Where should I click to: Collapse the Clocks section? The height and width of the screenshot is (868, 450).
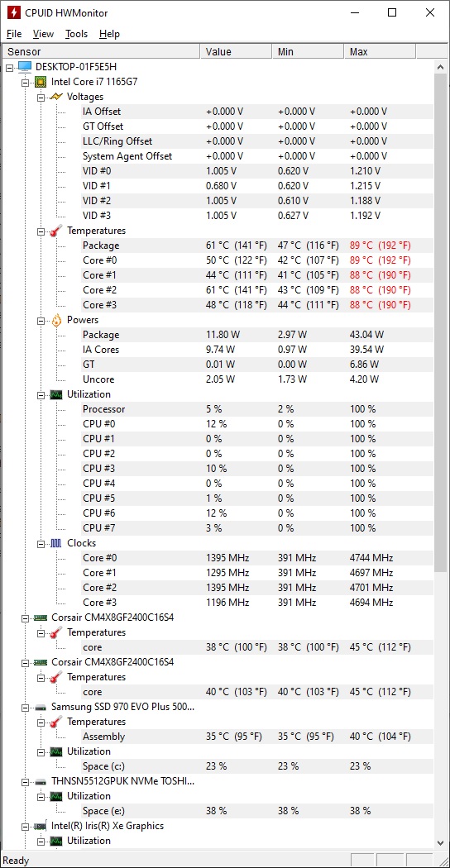[41, 544]
